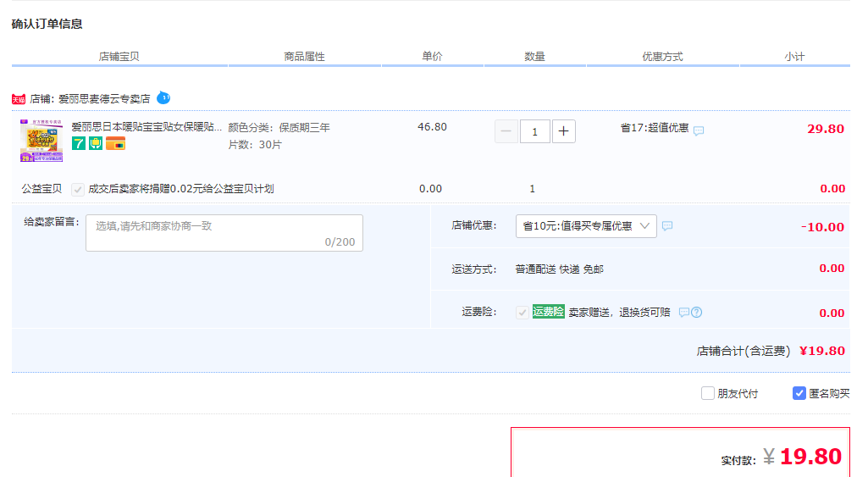Open the product title link 爱丽思日本暖贴宝宝贴
The image size is (868, 477).
[x=147, y=127]
